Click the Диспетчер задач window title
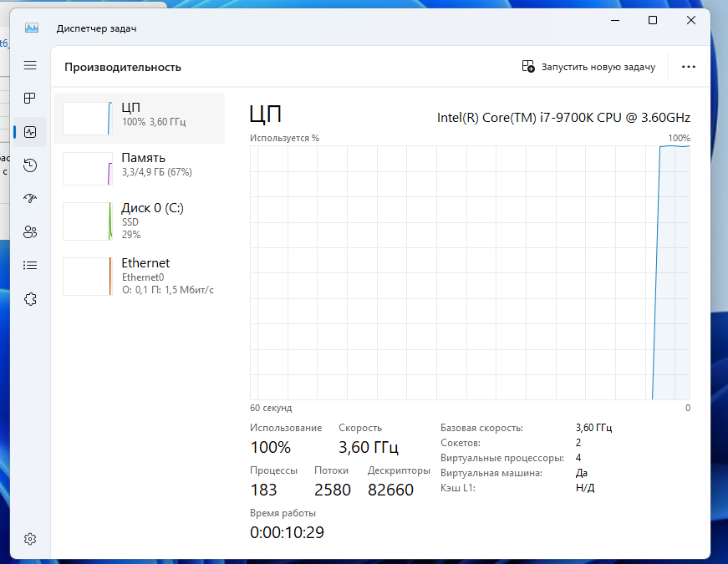Screen dimensions: 728x564 click(97, 28)
